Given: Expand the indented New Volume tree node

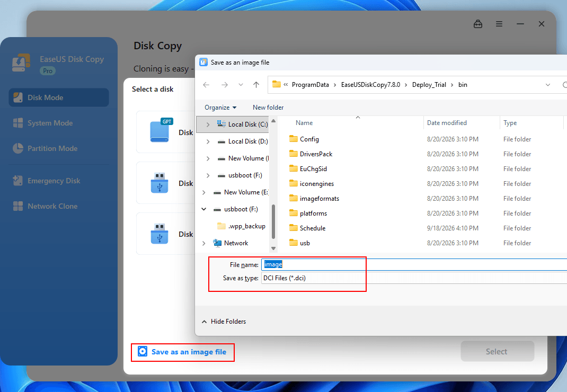Looking at the screenshot, I should click(x=208, y=158).
